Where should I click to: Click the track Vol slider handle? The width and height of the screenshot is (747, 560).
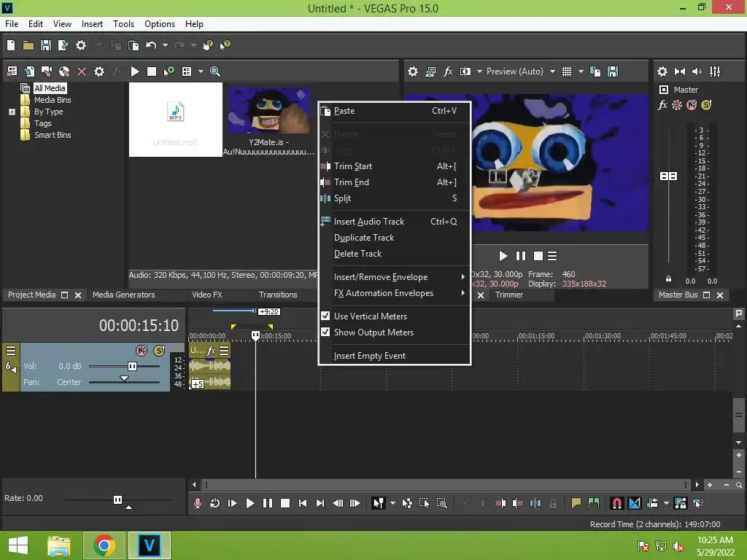[132, 366]
